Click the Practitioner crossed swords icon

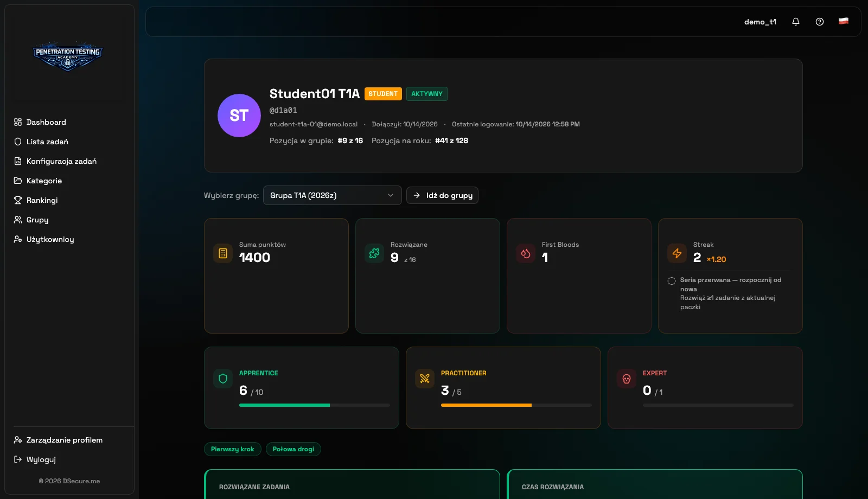[x=425, y=379]
